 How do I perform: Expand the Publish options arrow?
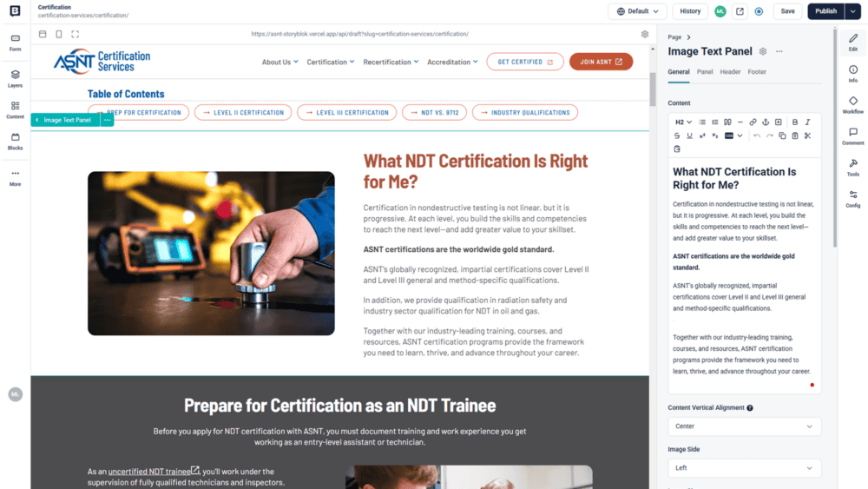pyautogui.click(x=852, y=11)
